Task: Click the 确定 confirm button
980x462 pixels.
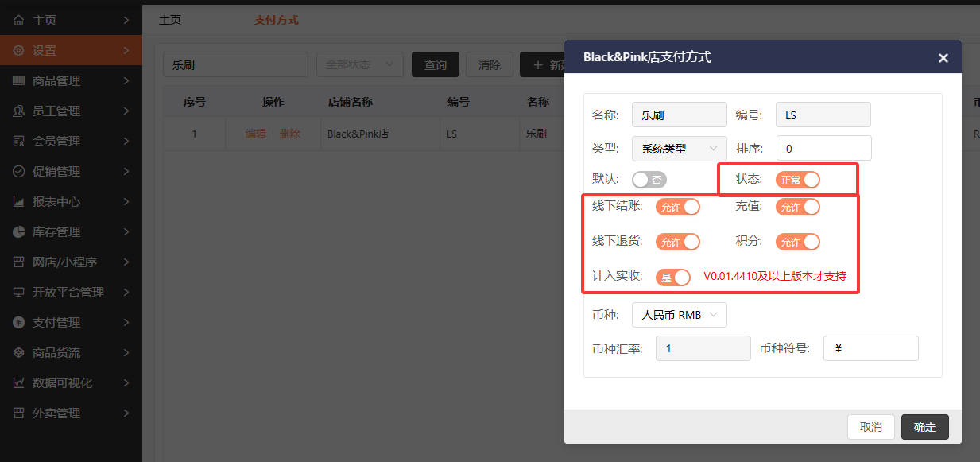Action: point(925,427)
